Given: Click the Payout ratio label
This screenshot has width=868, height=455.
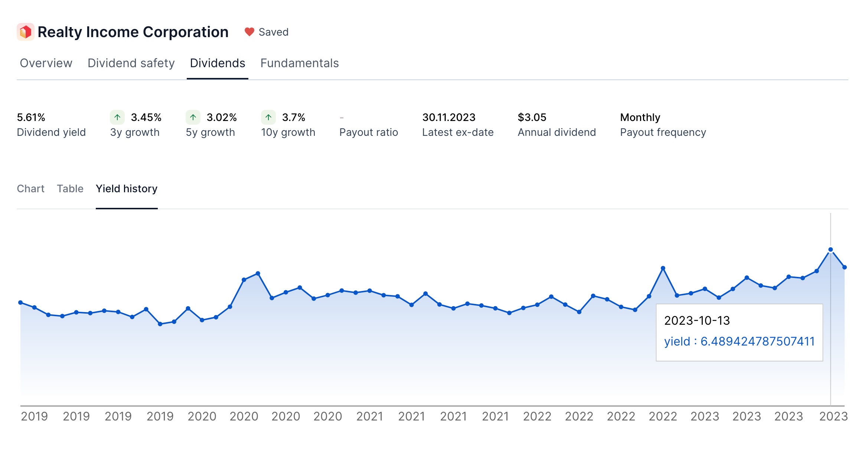Looking at the screenshot, I should click(369, 132).
